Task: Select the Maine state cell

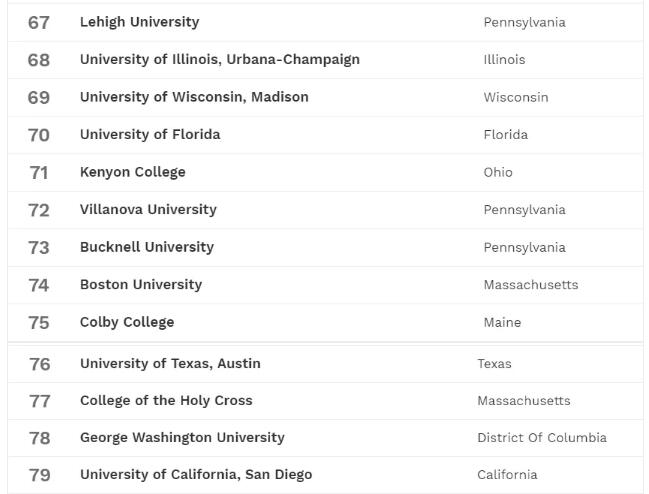Action: tap(502, 322)
